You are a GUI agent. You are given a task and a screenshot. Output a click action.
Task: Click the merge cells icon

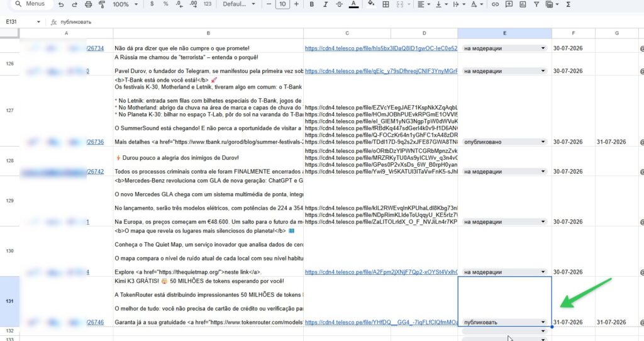[399, 4]
